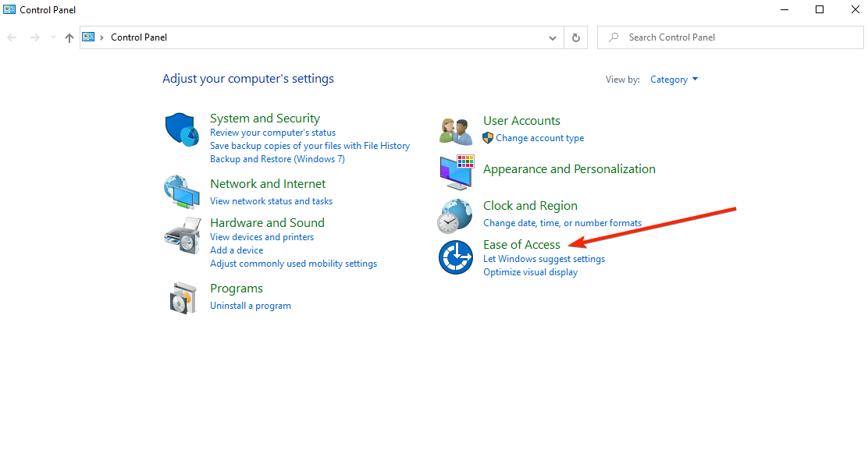Viewport: 868px width, 457px height.
Task: Open the address bar history dropdown
Action: (x=553, y=37)
